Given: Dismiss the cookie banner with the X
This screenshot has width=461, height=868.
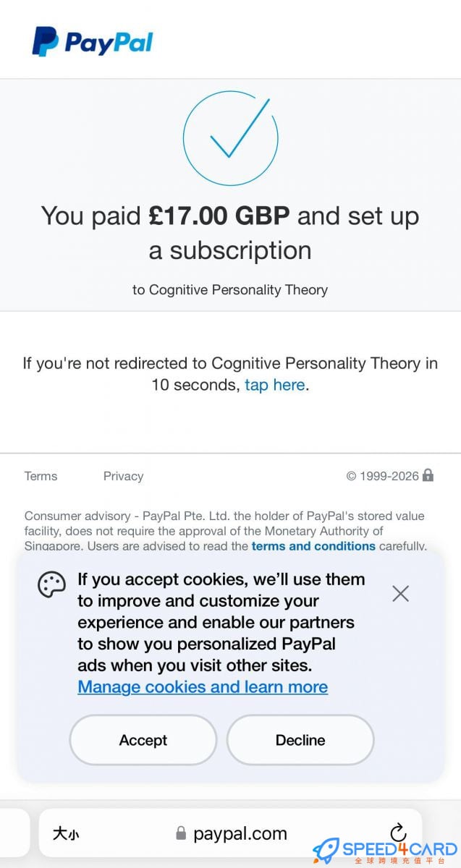Looking at the screenshot, I should pyautogui.click(x=400, y=593).
